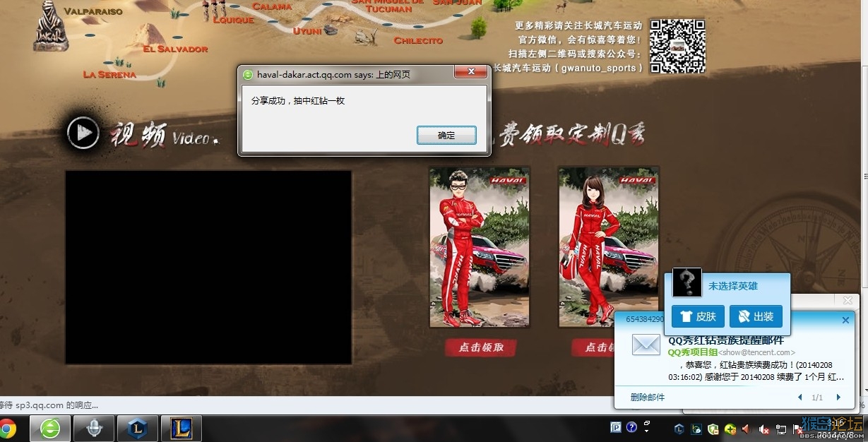Click the muted speaker tray icon with X

tap(764, 429)
